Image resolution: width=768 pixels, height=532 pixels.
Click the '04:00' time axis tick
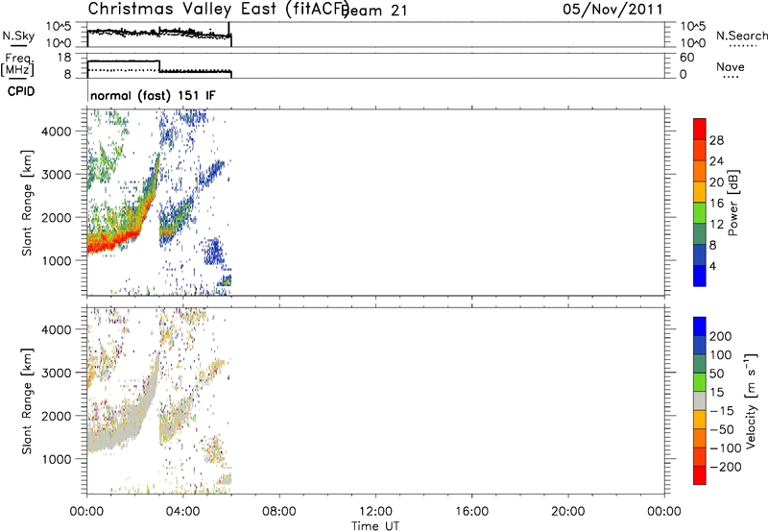tap(183, 512)
